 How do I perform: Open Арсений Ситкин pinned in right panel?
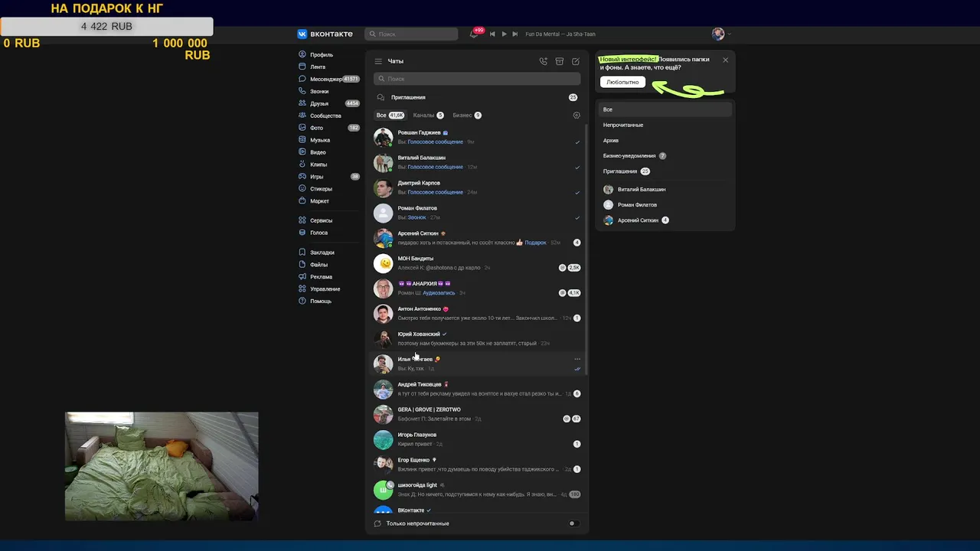coord(665,220)
